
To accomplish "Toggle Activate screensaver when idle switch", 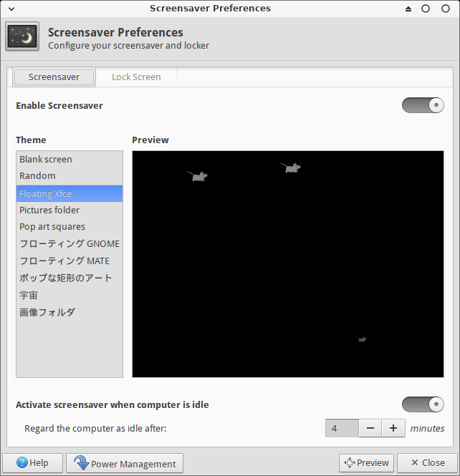I will point(423,404).
